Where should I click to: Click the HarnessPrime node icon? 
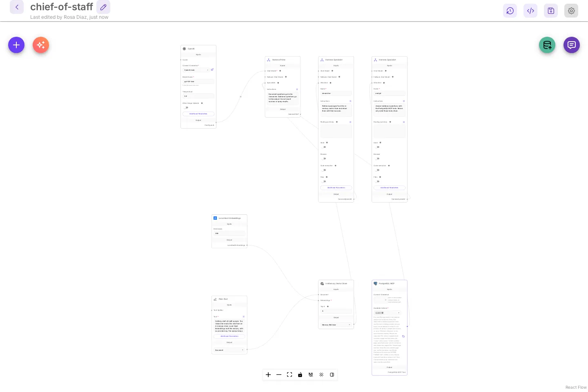point(269,60)
